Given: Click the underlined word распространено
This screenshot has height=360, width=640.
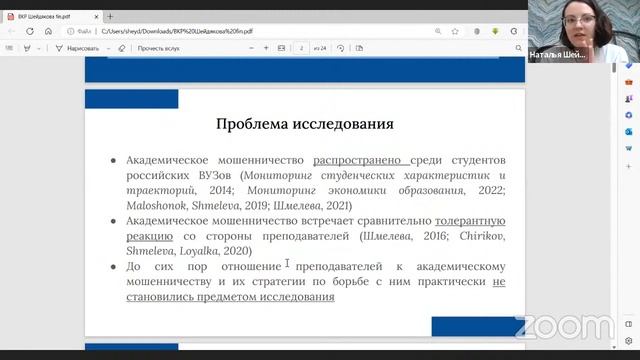Looking at the screenshot, I should point(357,160).
